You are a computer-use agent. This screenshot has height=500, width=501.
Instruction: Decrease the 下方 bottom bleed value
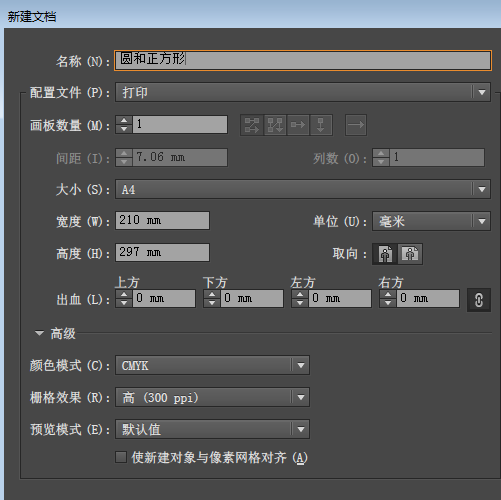point(212,303)
